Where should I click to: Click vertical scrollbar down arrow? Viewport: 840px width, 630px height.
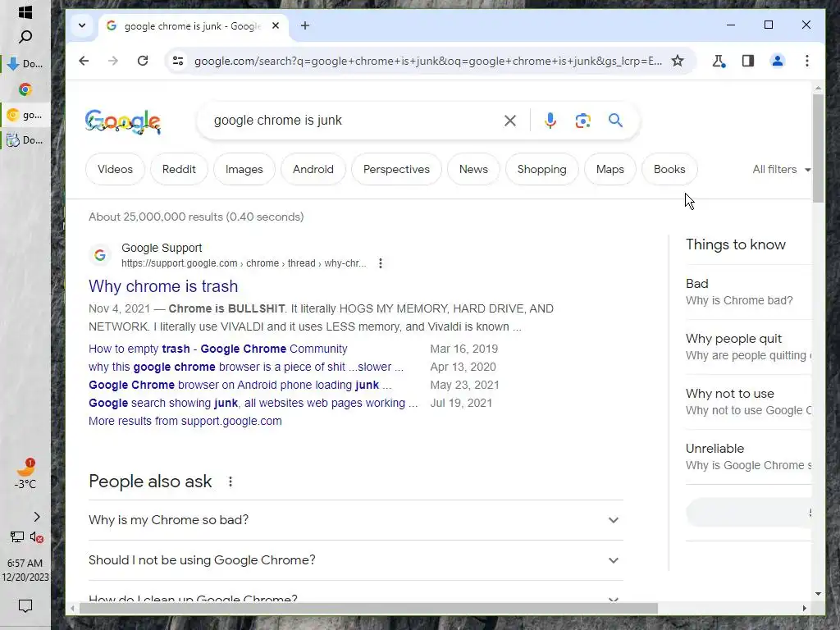coord(818,594)
